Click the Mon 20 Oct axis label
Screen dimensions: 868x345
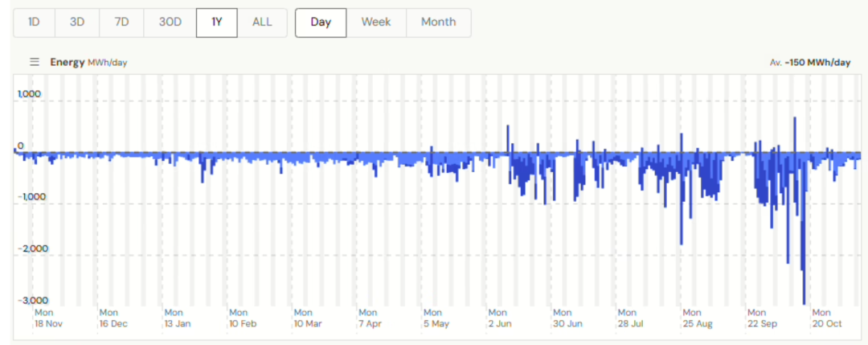click(825, 318)
